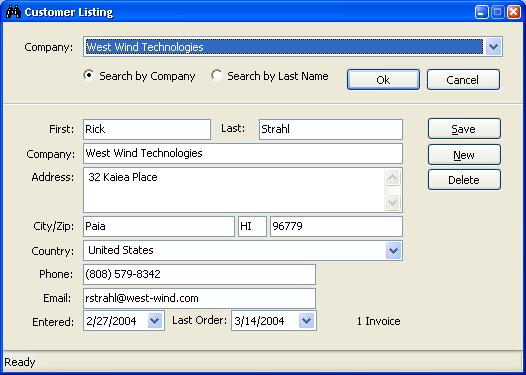Screen dimensions: 526x375
Task: Open the top Company combo box dropdown
Action: coord(493,47)
